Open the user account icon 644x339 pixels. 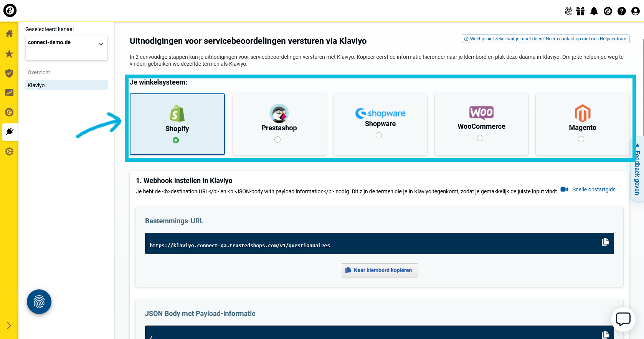[x=636, y=11]
